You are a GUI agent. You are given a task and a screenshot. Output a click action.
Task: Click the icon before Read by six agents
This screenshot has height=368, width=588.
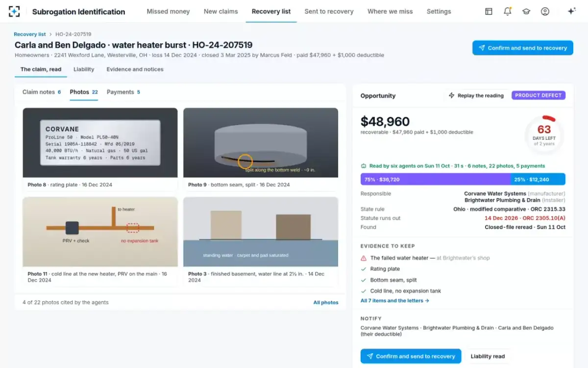364,166
